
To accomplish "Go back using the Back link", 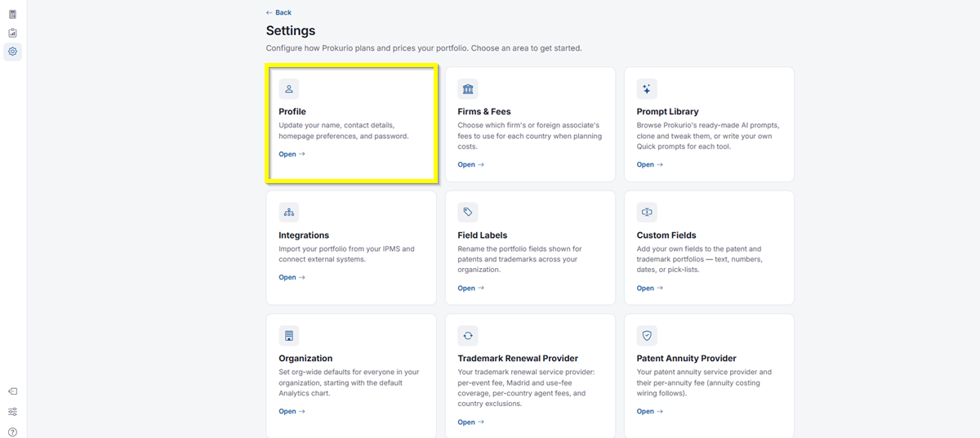I will tap(278, 12).
